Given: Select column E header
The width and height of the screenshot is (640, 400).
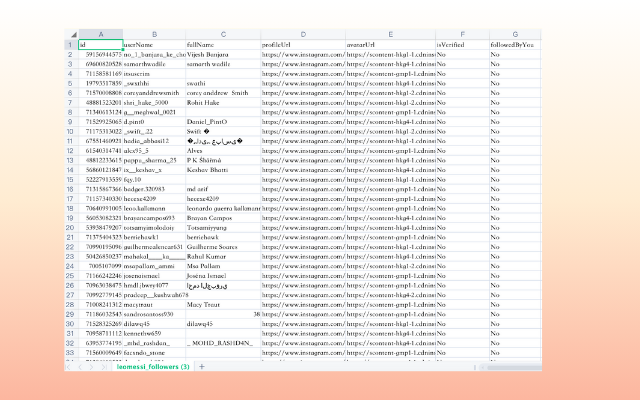Looking at the screenshot, I should click(389, 34).
